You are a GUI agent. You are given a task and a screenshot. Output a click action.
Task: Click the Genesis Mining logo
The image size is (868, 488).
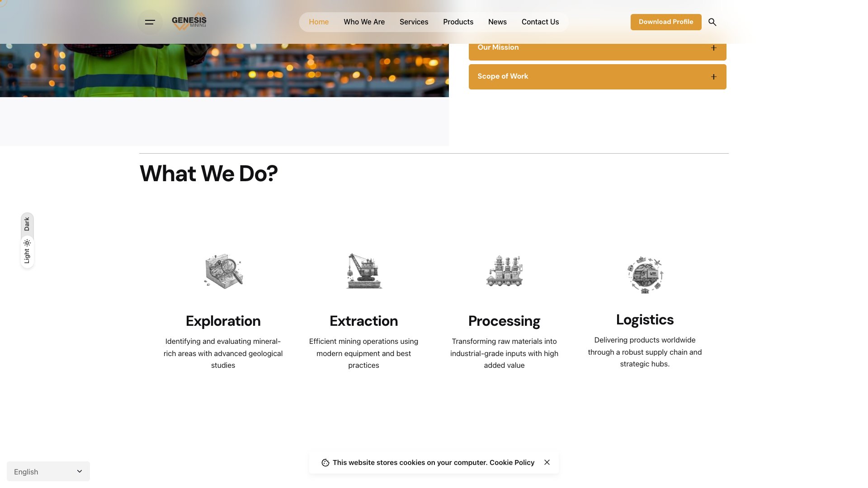click(x=189, y=21)
